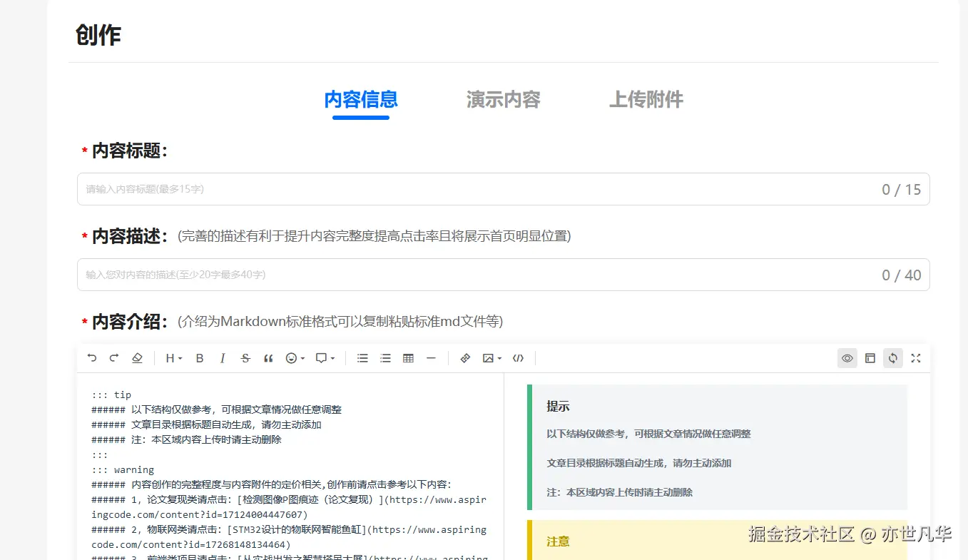Open the emoji picker dropdown
Screen dimensions: 968x560
pos(292,357)
